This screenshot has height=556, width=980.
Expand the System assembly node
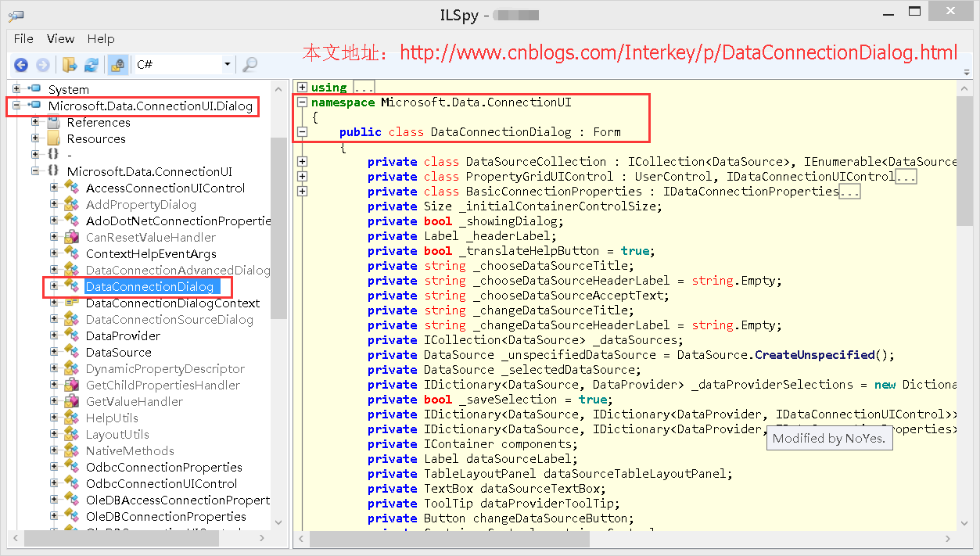(x=16, y=88)
